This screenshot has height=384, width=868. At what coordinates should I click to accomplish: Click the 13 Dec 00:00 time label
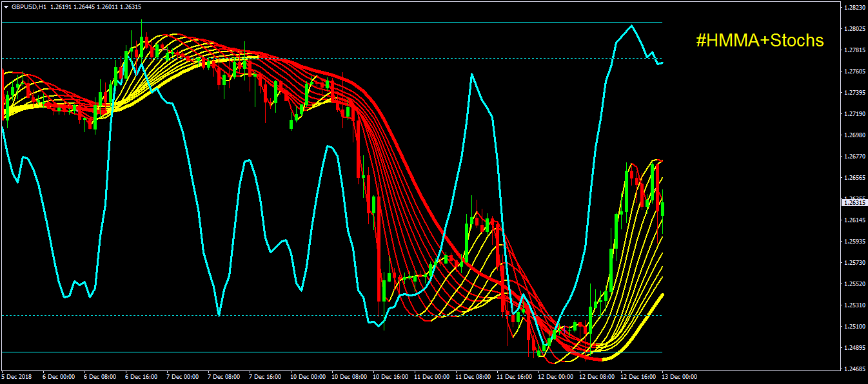[x=680, y=376]
